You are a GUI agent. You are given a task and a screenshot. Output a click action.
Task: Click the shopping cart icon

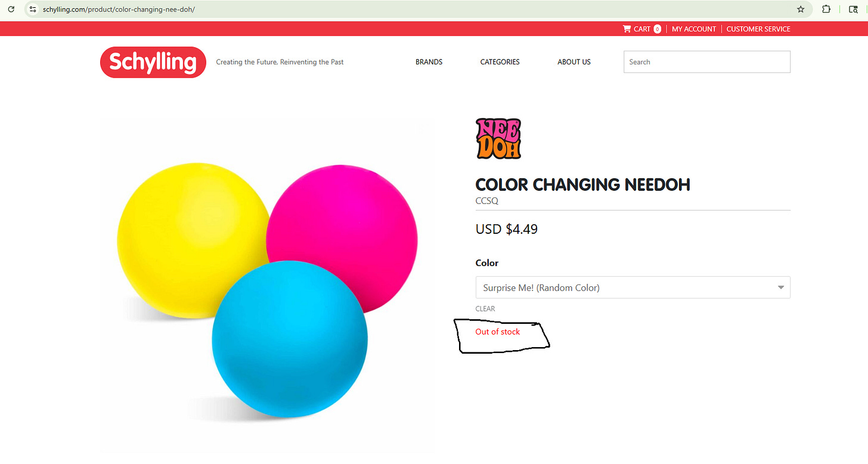click(x=627, y=29)
